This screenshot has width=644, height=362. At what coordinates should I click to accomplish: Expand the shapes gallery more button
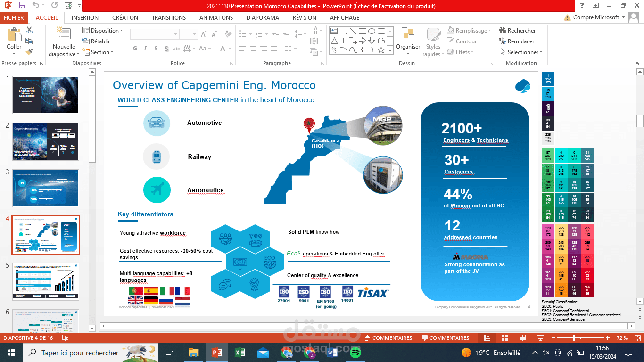pyautogui.click(x=390, y=50)
